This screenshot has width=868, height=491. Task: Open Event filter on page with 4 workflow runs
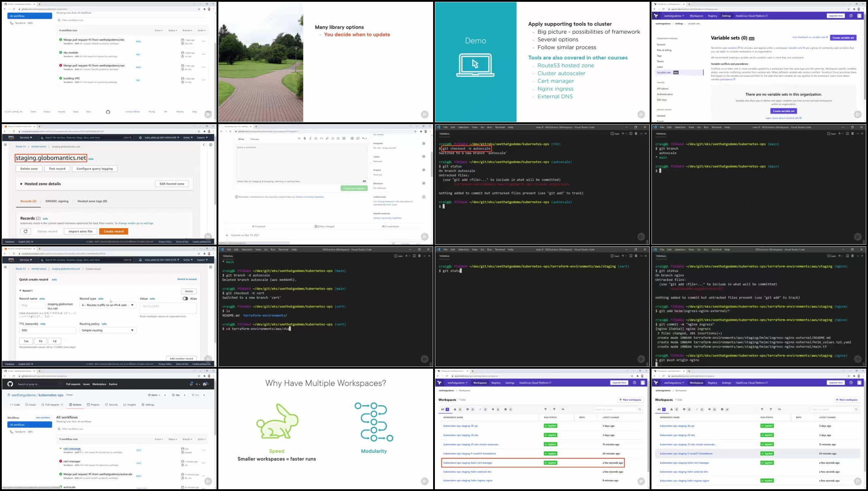(159, 30)
